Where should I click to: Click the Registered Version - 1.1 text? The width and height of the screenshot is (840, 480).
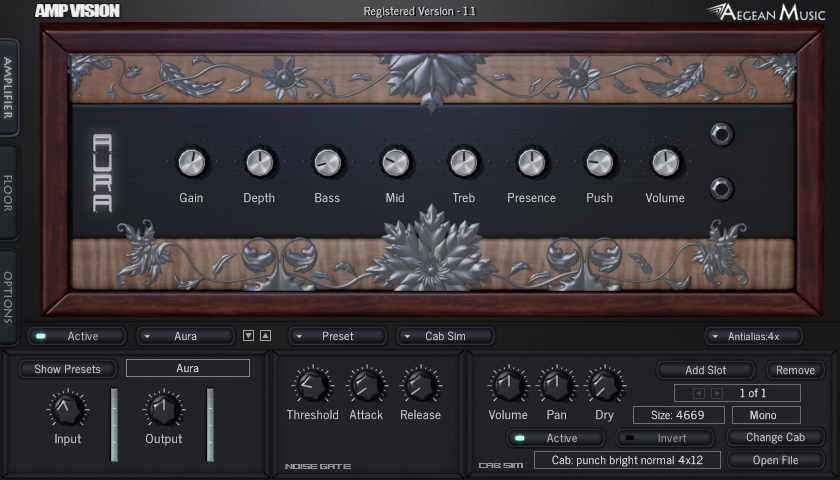click(419, 11)
